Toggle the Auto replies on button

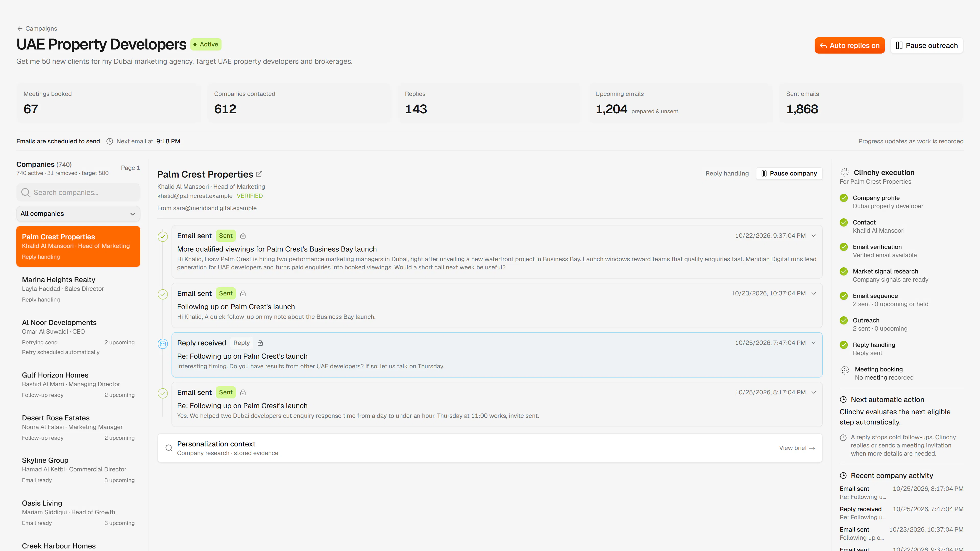(849, 46)
